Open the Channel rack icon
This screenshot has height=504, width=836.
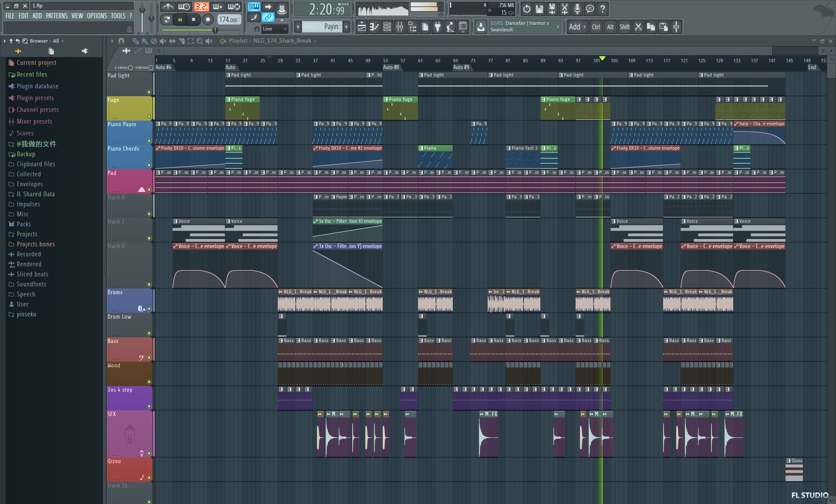[x=387, y=27]
